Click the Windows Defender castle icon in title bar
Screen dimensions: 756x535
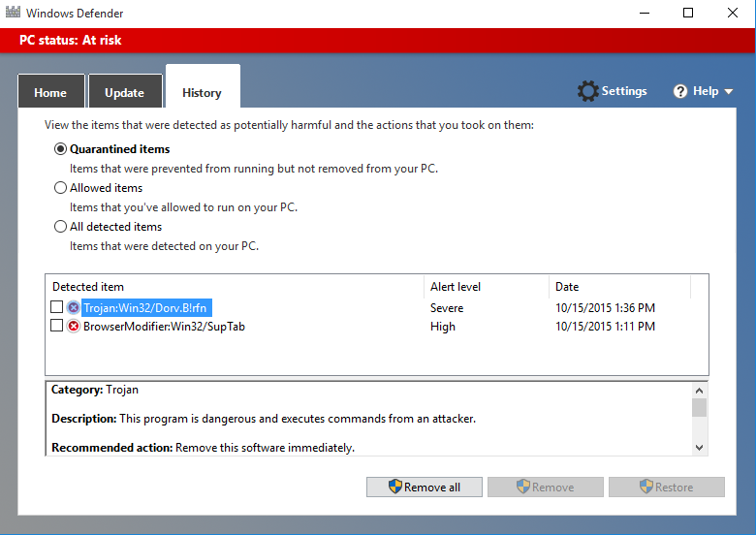pos(13,12)
